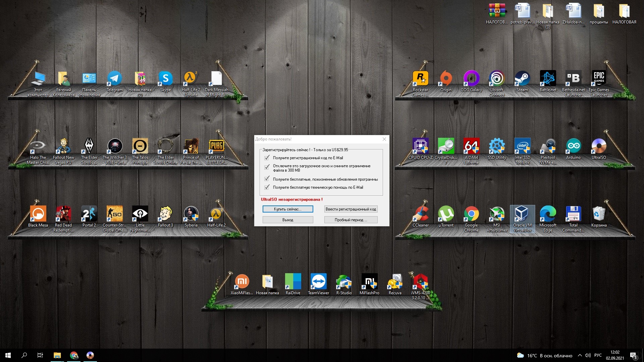Viewport: 644px width, 362px height.
Task: Toggle checkbox for registration code by E-Mail
Action: pos(267,158)
